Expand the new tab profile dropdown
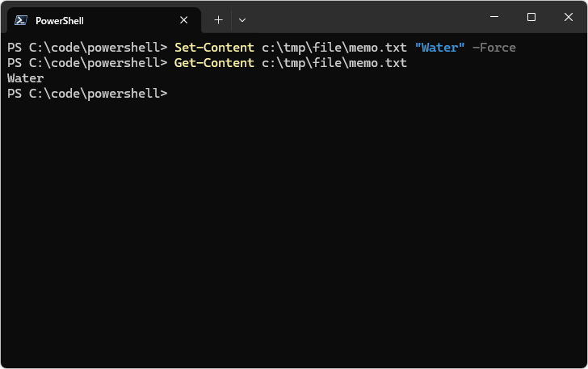This screenshot has height=369, width=588. pyautogui.click(x=242, y=19)
